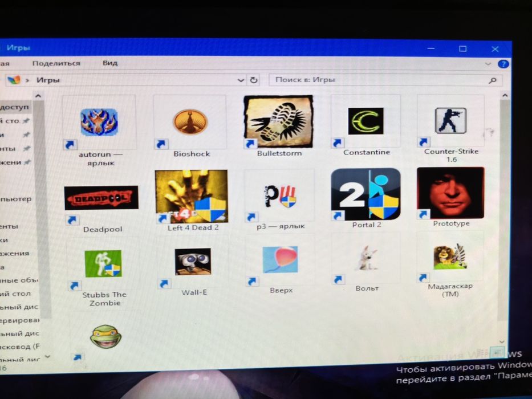The image size is (532, 399).
Task: Open the Stubbs The Zombie icon
Action: (103, 263)
